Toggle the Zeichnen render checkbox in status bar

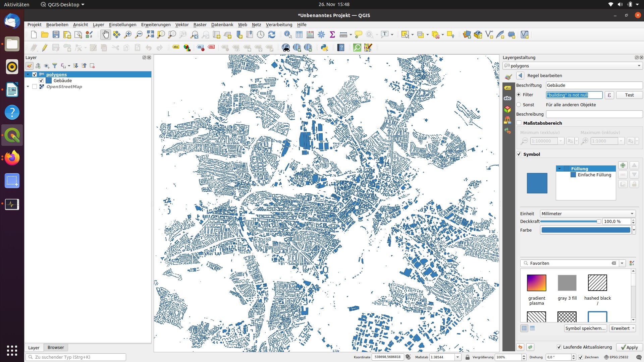[581, 357]
